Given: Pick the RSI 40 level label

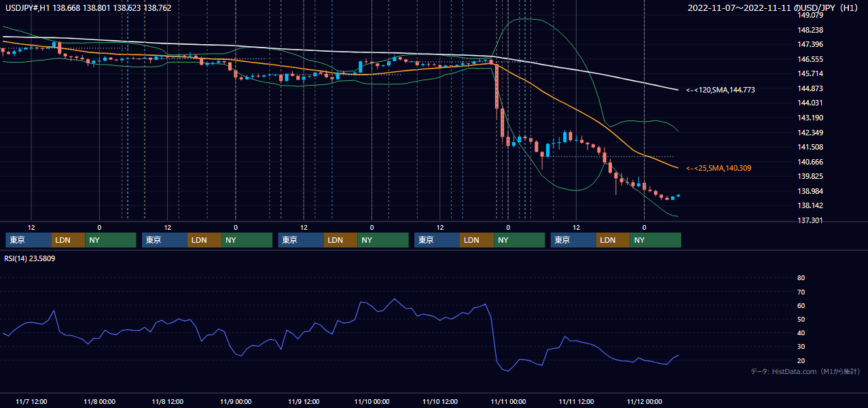Looking at the screenshot, I should (x=801, y=333).
